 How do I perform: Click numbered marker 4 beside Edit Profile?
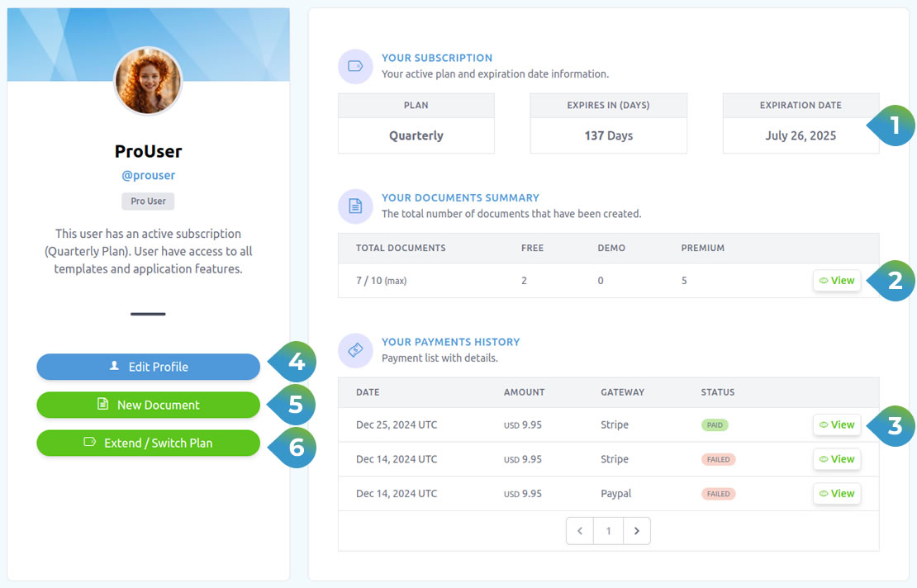295,362
